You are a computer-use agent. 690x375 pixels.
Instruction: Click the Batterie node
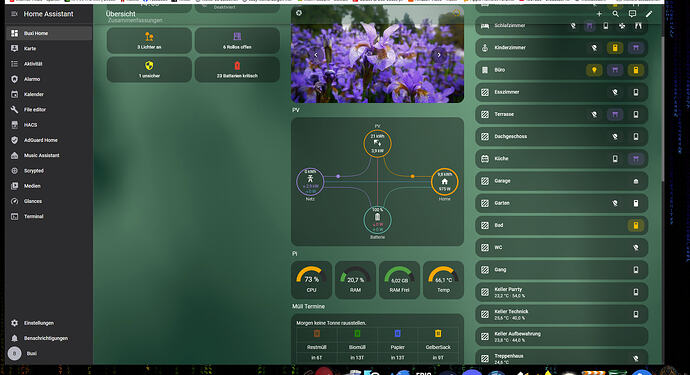[x=377, y=220]
